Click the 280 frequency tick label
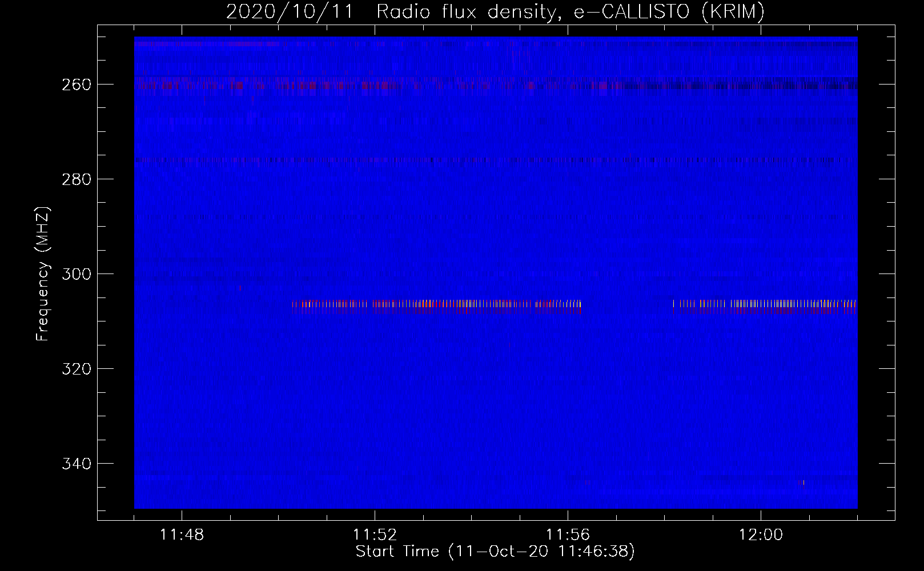Image resolution: width=924 pixels, height=571 pixels. point(77,179)
